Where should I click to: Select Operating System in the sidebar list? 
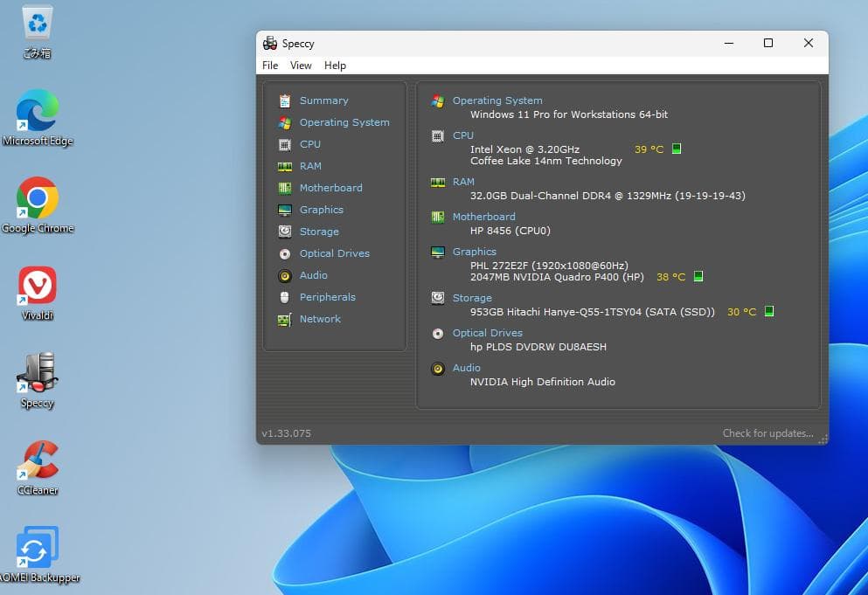click(x=344, y=122)
